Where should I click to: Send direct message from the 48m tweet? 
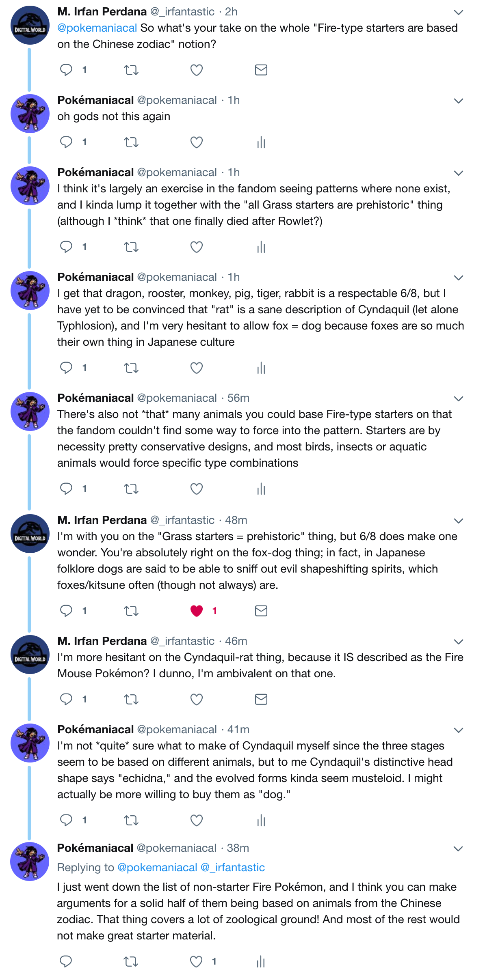click(261, 611)
